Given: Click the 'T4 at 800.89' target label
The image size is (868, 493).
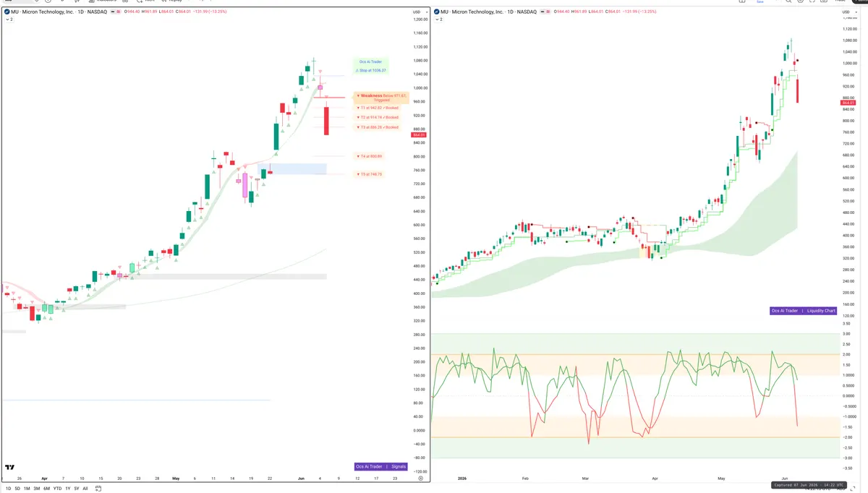Looking at the screenshot, I should [x=370, y=156].
